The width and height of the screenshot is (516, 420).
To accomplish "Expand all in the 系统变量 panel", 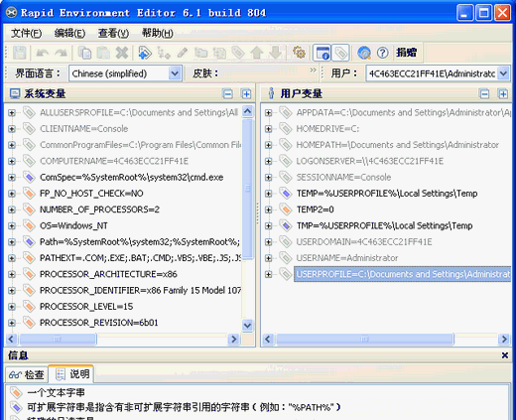I will [x=246, y=94].
